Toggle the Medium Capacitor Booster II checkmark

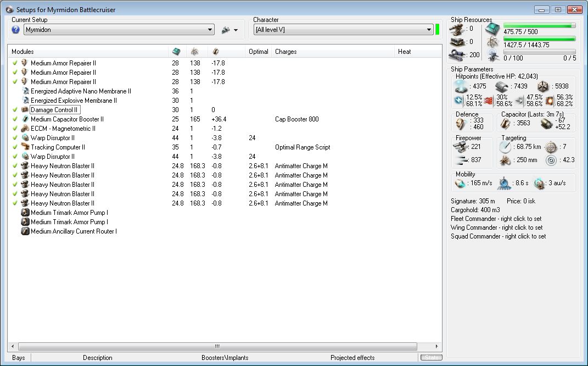tap(15, 119)
